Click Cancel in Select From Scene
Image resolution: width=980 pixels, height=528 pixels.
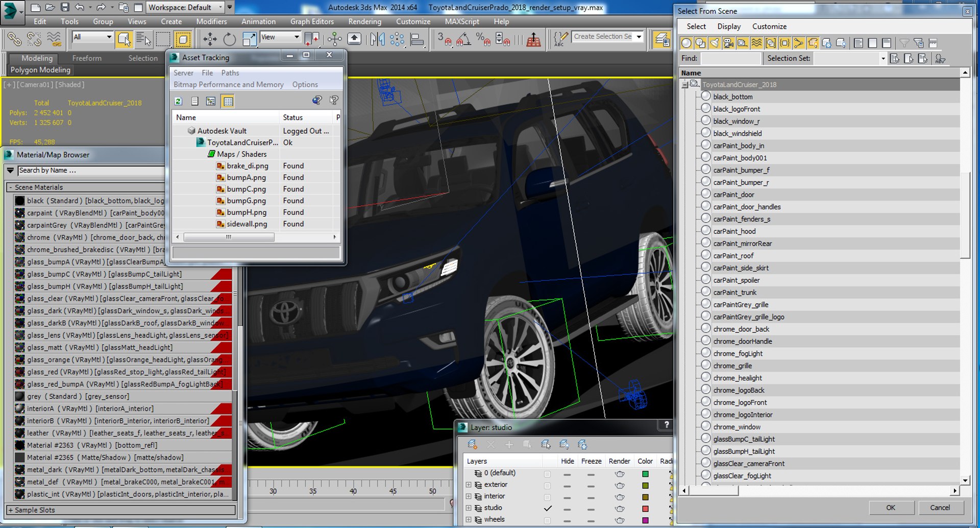[940, 508]
